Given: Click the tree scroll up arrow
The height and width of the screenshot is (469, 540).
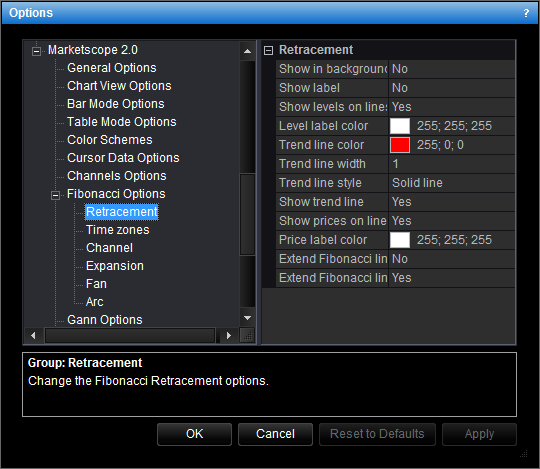Looking at the screenshot, I should tap(247, 51).
